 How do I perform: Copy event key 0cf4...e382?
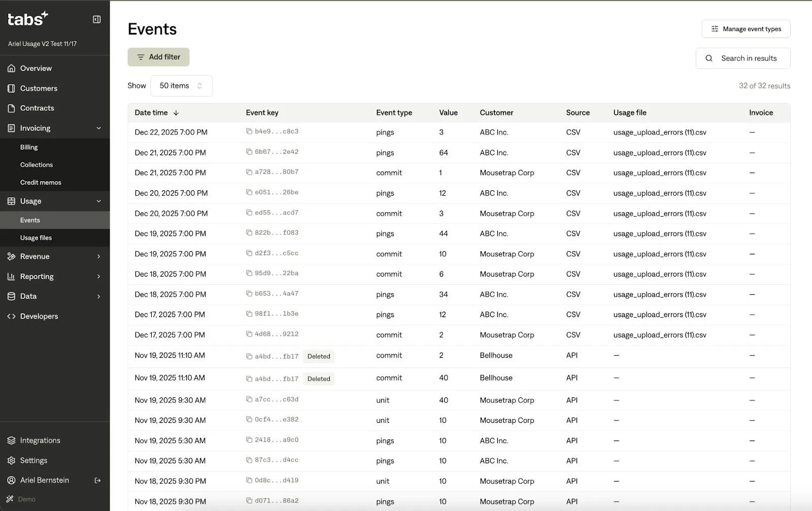coord(249,419)
